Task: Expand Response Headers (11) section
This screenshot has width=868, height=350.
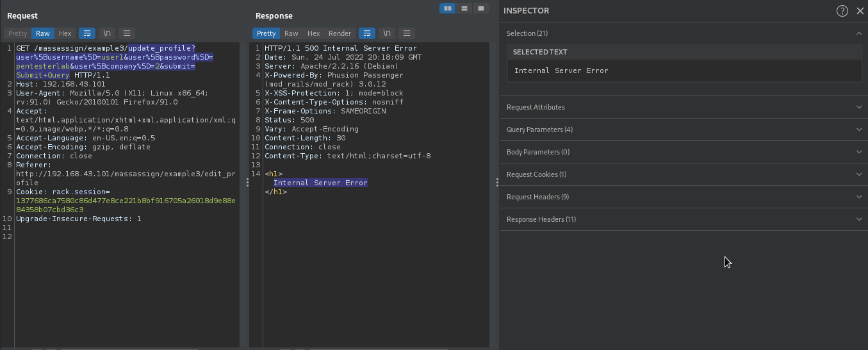Action: point(684,219)
